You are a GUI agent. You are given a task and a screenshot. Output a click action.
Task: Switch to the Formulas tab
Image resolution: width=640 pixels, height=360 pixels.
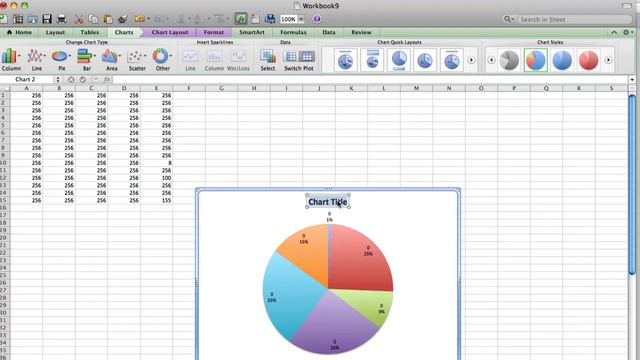[x=293, y=32]
